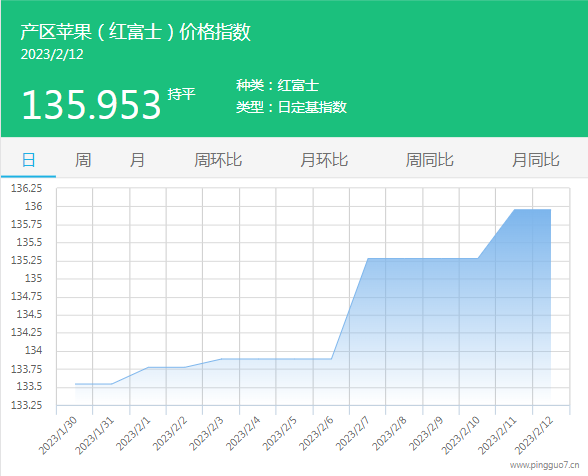Click the date 2023/2/12 under the title
Viewport: 588px width, 476px height.
[x=52, y=54]
